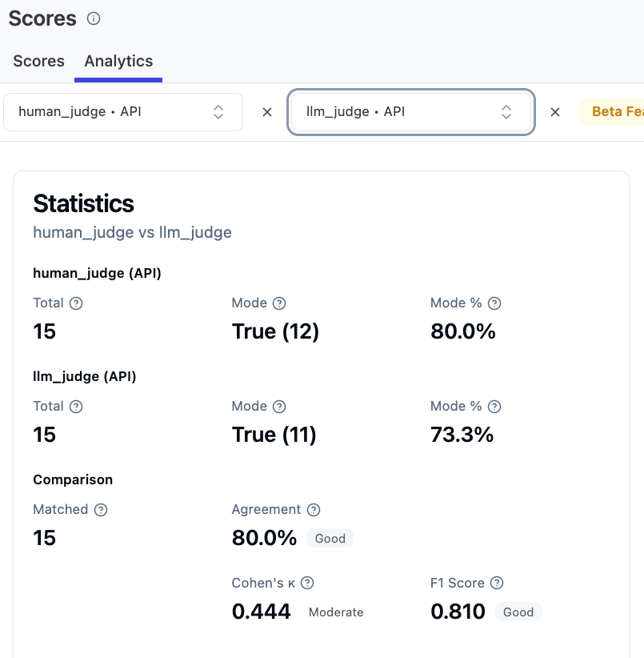Select the Analytics tab
This screenshot has height=658, width=644.
coord(118,62)
